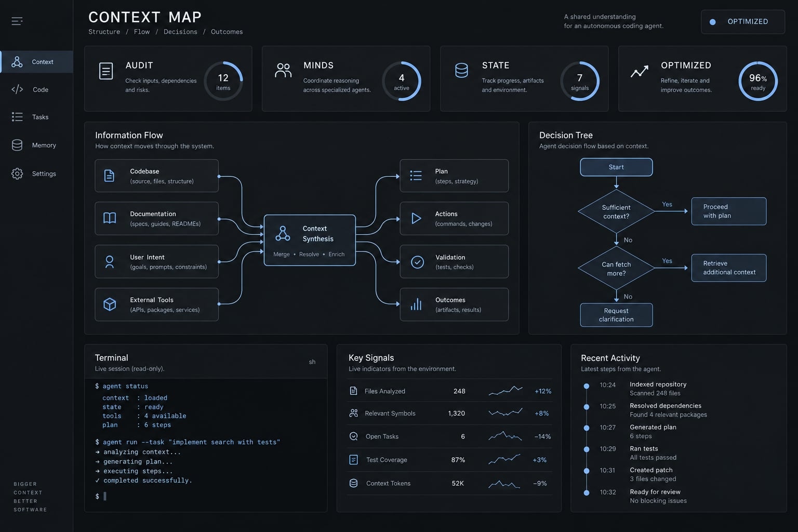This screenshot has width=798, height=532.
Task: Click the Context Synthesis node icon
Action: [x=283, y=233]
